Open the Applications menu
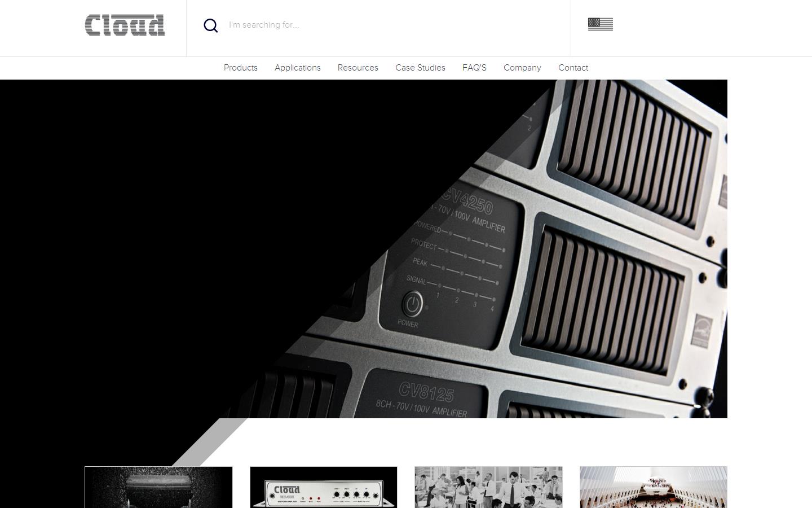The width and height of the screenshot is (812, 508). coord(298,68)
